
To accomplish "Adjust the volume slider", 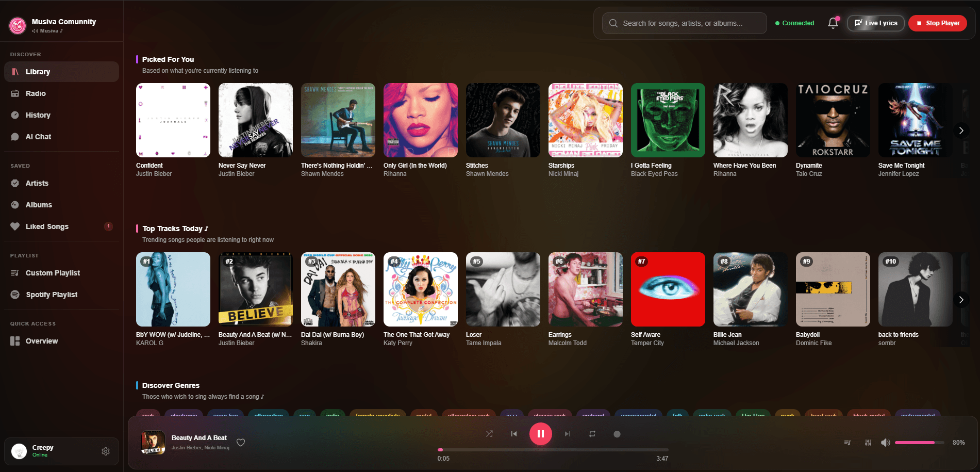I will [920, 443].
